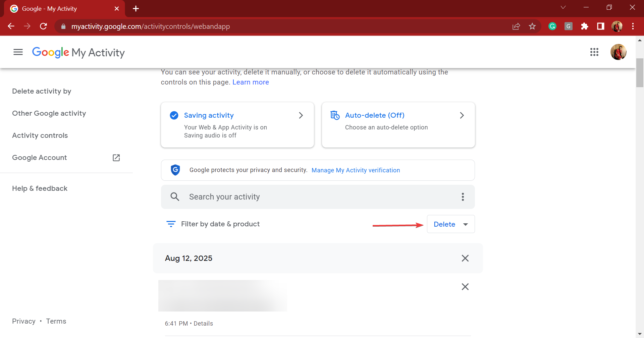Open Google Account from sidebar
This screenshot has width=644, height=338.
point(40,158)
